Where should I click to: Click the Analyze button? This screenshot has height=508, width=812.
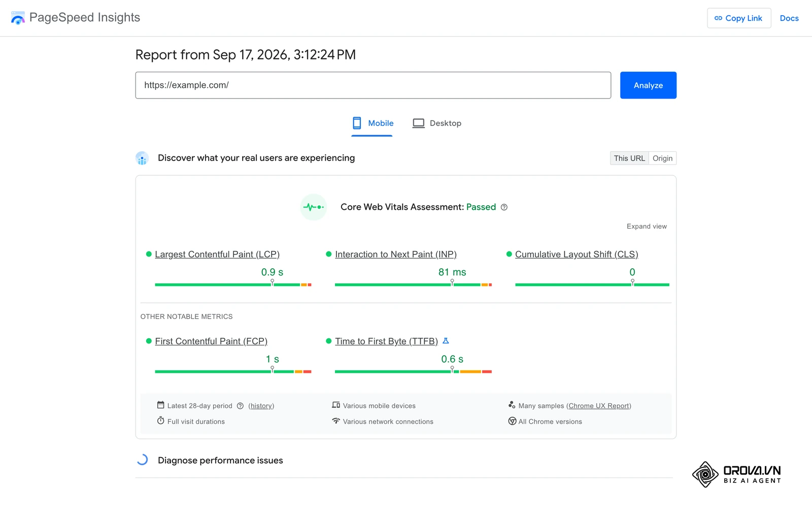[x=648, y=85]
